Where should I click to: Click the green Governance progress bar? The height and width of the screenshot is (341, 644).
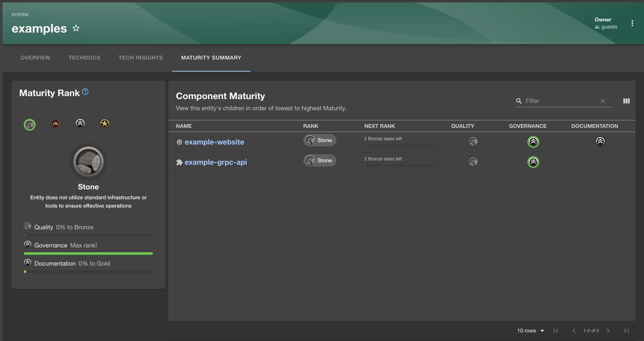[88, 253]
